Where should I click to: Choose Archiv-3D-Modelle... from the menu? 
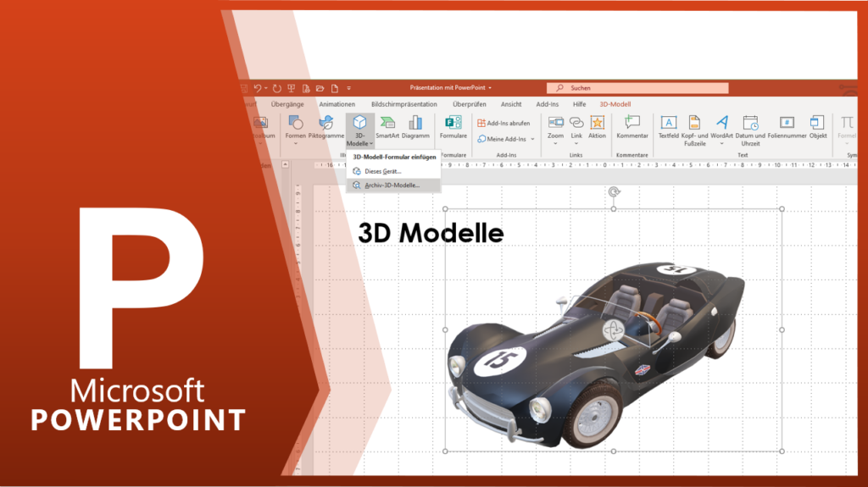(393, 185)
